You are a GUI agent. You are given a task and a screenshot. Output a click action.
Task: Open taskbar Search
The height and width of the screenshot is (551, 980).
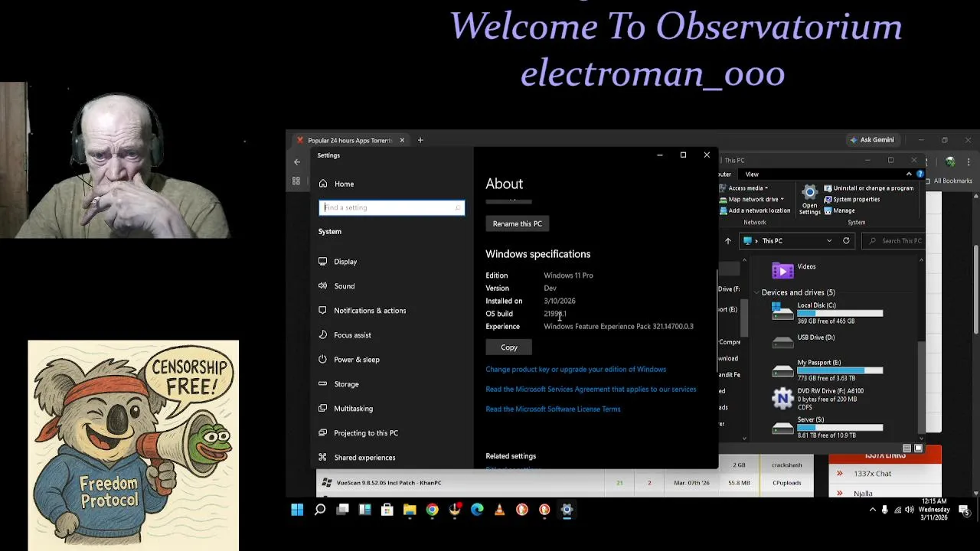[320, 510]
